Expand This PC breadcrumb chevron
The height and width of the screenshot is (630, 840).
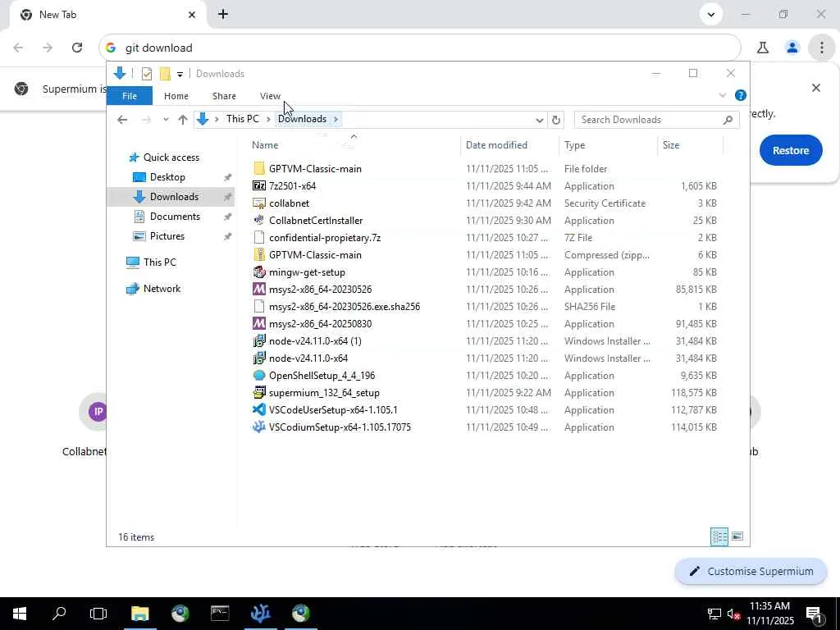point(268,119)
